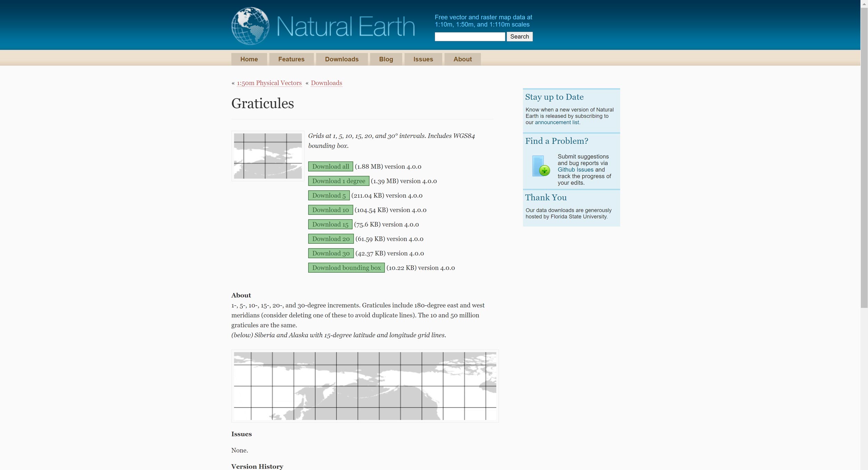Click the Download bounding box button
Image resolution: width=868 pixels, height=470 pixels.
(x=346, y=268)
